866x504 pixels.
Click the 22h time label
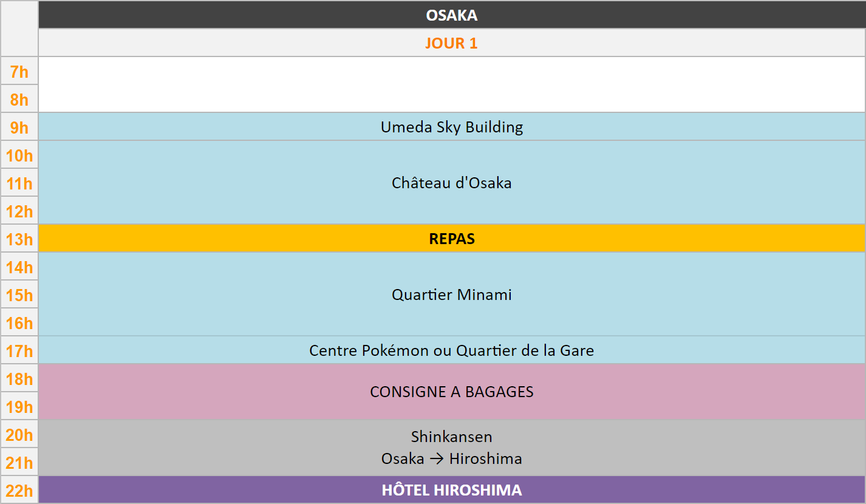pyautogui.click(x=19, y=491)
